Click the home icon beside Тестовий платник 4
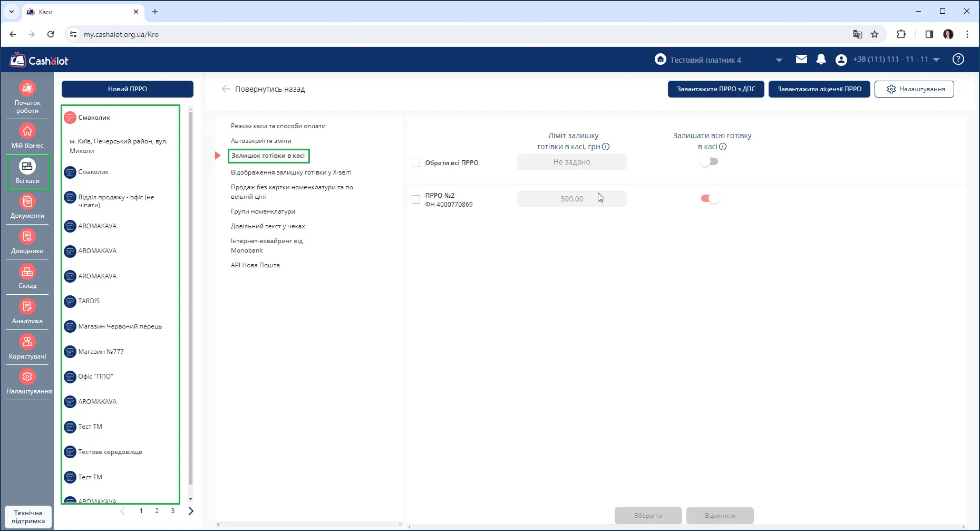 pyautogui.click(x=660, y=59)
